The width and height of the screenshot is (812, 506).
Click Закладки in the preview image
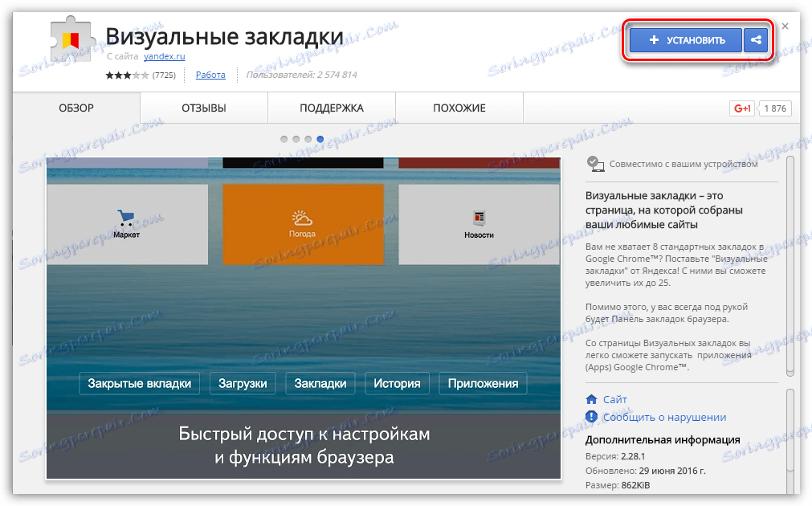coord(320,383)
